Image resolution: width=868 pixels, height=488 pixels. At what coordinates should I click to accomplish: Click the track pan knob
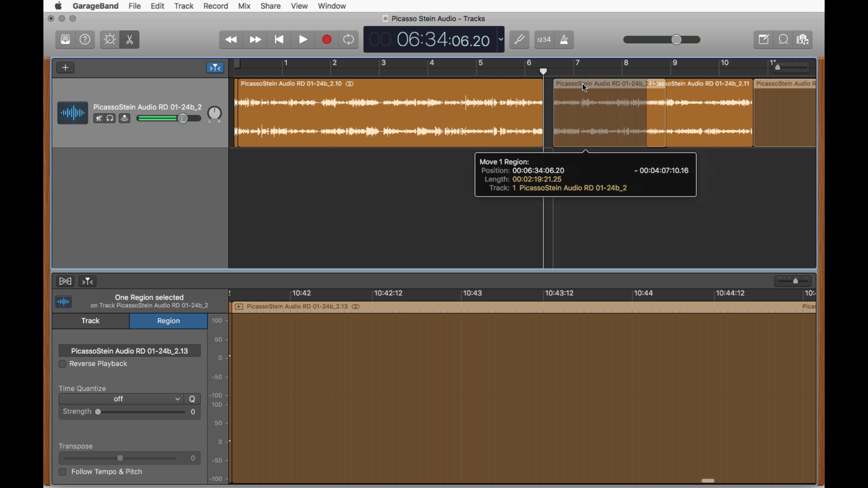[215, 114]
